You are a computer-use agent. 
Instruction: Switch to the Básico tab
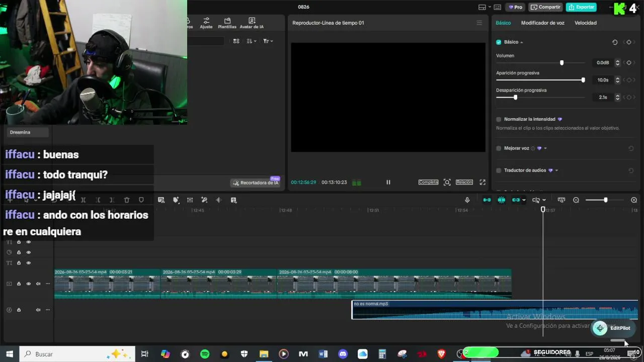tap(503, 23)
